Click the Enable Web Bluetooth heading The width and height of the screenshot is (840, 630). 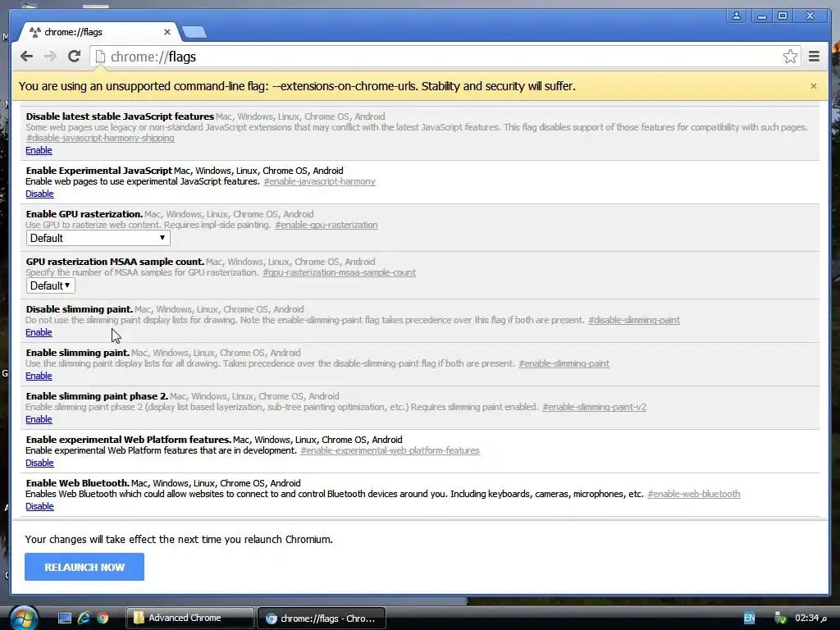click(x=78, y=483)
